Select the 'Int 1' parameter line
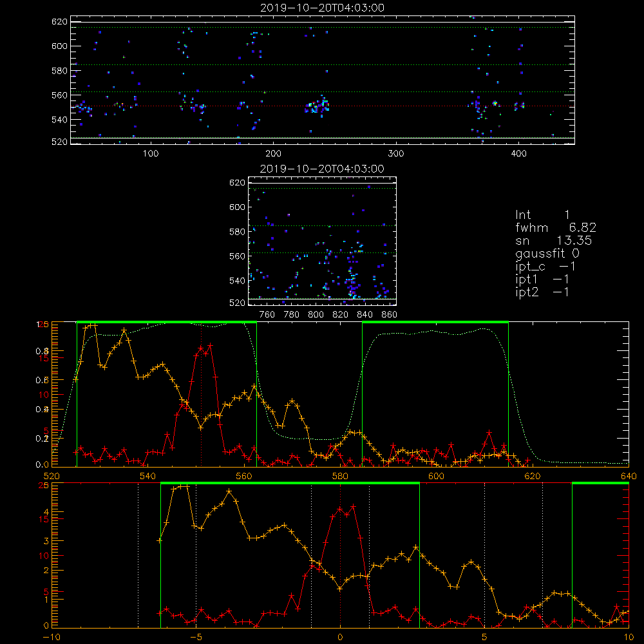 [542, 215]
